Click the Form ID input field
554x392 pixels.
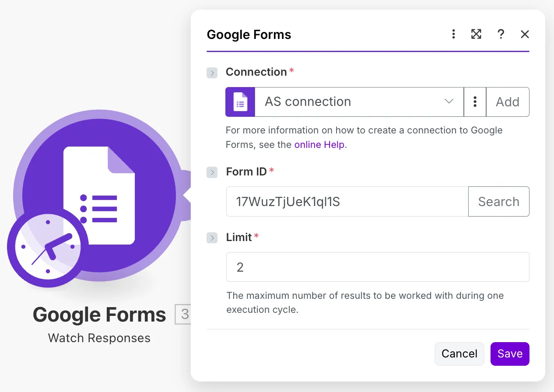click(x=347, y=202)
